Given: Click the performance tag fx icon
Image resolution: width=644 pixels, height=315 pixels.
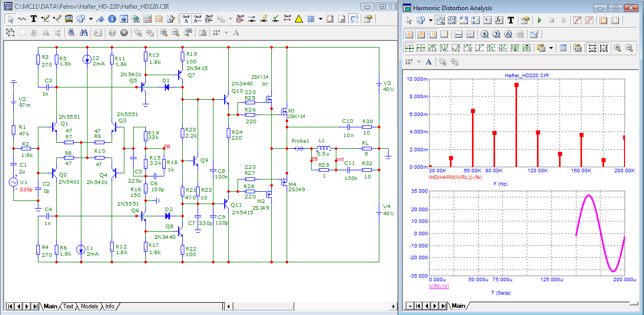Looking at the screenshot, I should (x=499, y=20).
